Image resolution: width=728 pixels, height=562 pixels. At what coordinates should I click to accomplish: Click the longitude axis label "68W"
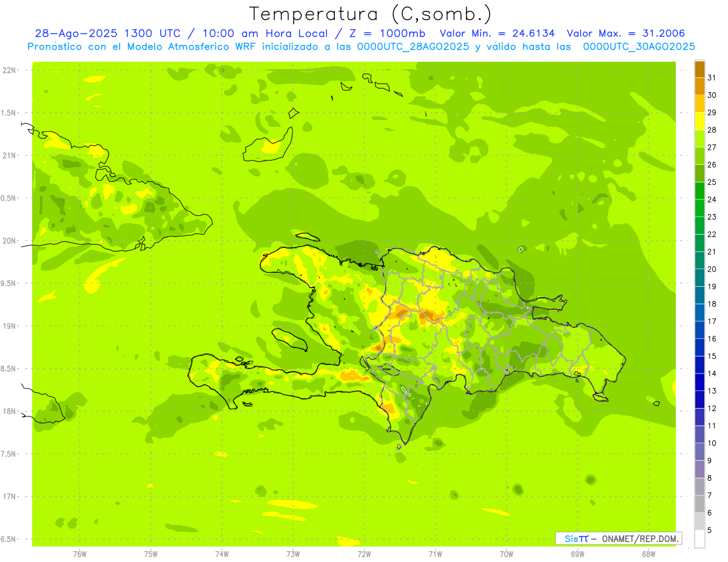click(649, 554)
